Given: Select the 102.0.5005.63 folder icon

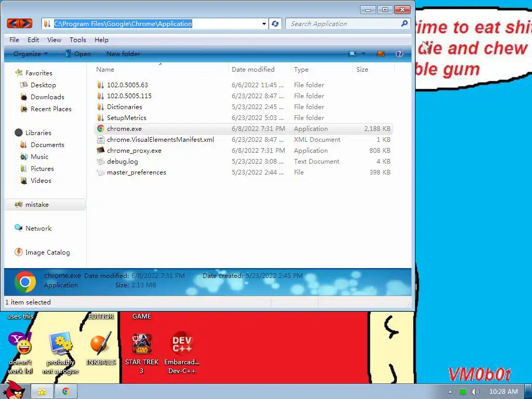Looking at the screenshot, I should coord(100,85).
